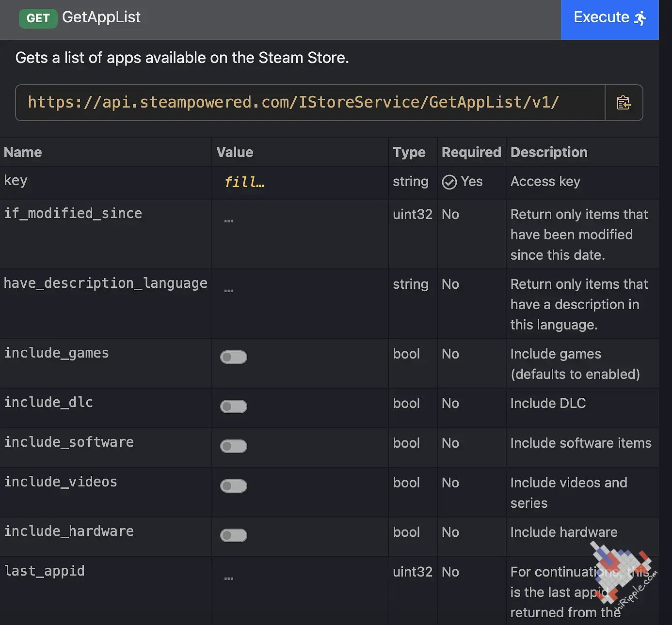Toggle the include_games switch
Screen dimensions: 672x625
tap(234, 357)
